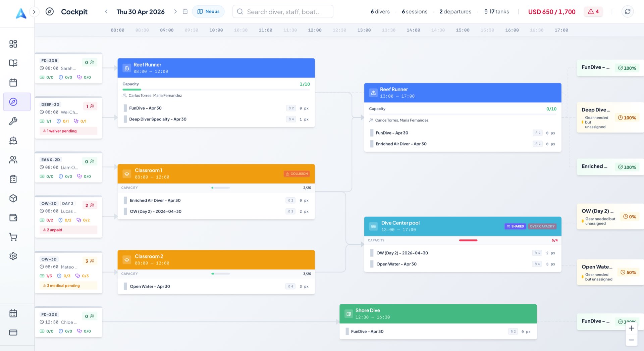Open the FD-2DB session card
Image resolution: width=644 pixels, height=351 pixels.
coord(68,68)
